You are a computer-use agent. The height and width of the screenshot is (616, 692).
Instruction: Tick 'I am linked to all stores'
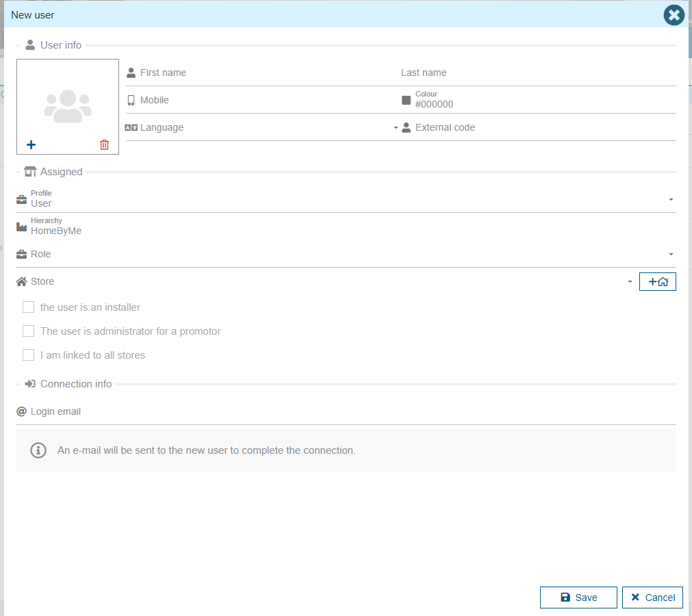pyautogui.click(x=29, y=355)
